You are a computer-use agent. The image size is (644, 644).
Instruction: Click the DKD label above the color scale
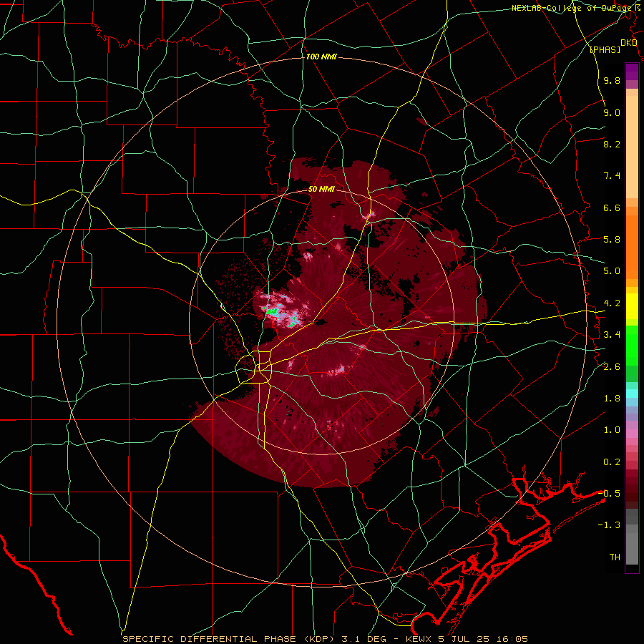(x=628, y=43)
